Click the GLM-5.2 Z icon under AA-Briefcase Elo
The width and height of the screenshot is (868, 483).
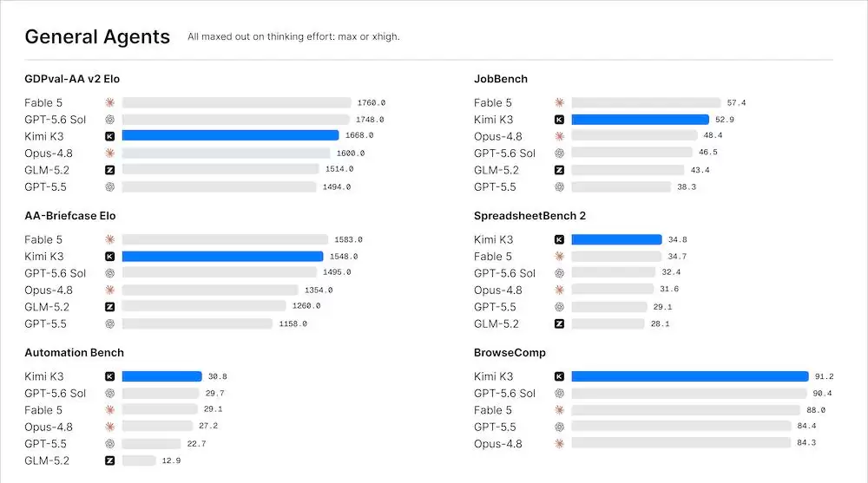click(x=109, y=306)
